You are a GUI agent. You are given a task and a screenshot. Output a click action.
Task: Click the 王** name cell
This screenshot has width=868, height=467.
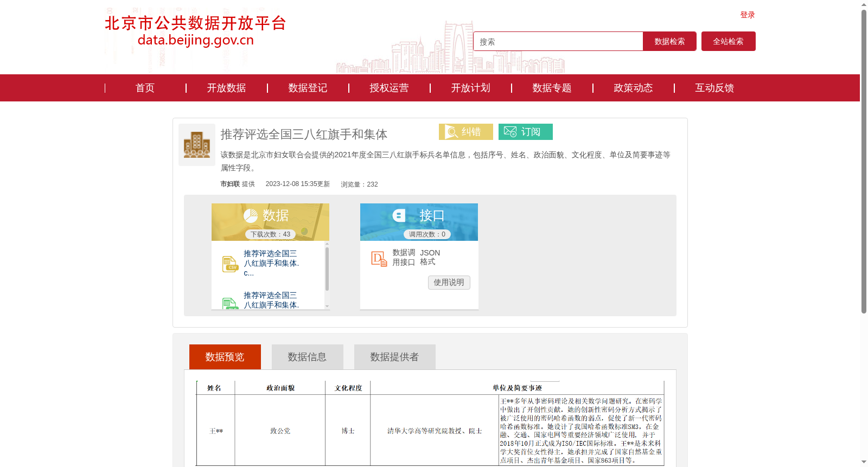[x=216, y=431]
